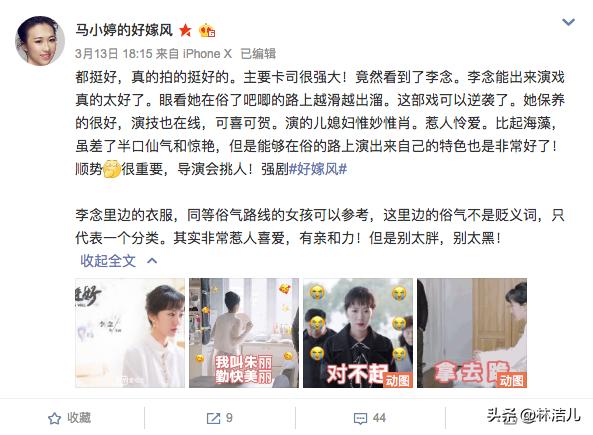Open first image of woman in white
The width and height of the screenshot is (593, 435).
coord(130,333)
